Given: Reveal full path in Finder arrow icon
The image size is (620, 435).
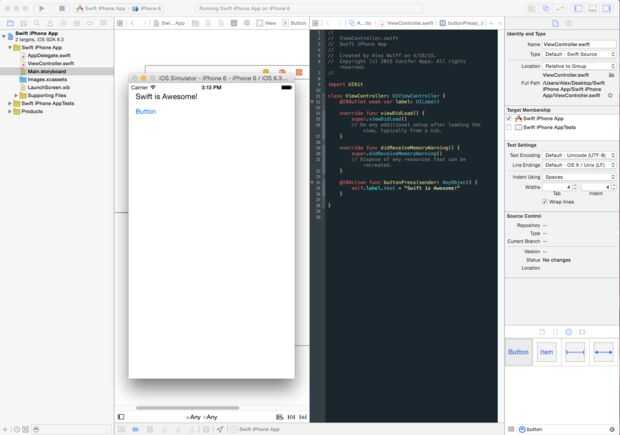Looking at the screenshot, I should click(611, 95).
